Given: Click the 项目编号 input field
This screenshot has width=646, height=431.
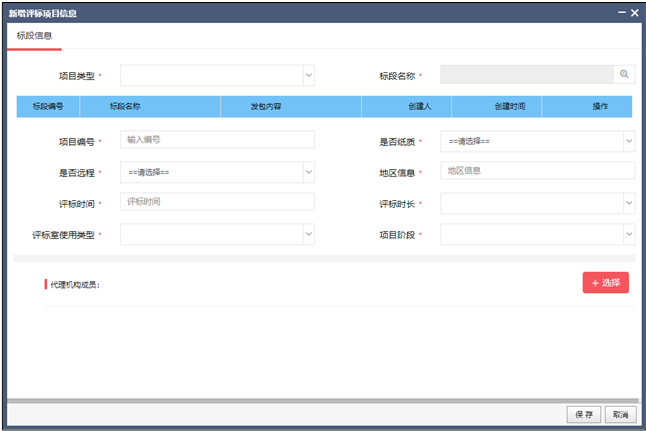Looking at the screenshot, I should [x=217, y=141].
